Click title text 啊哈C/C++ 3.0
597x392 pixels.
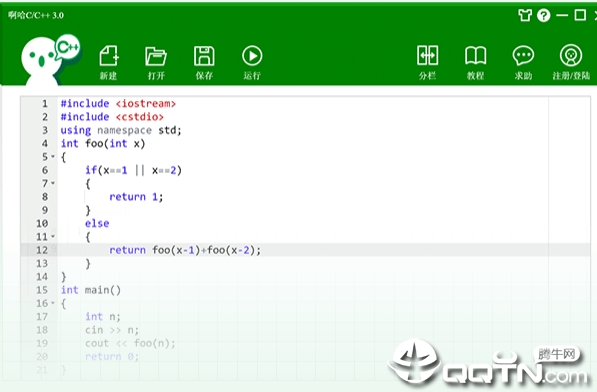point(36,15)
